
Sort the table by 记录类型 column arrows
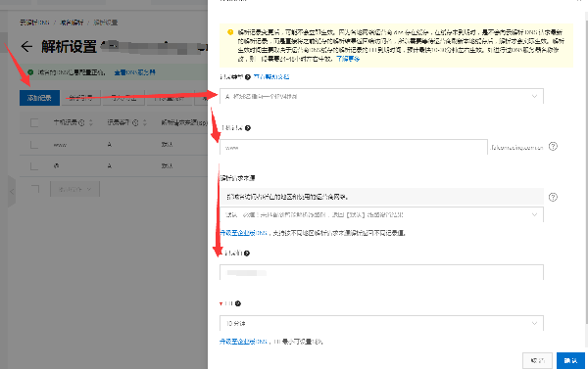pyautogui.click(x=145, y=122)
